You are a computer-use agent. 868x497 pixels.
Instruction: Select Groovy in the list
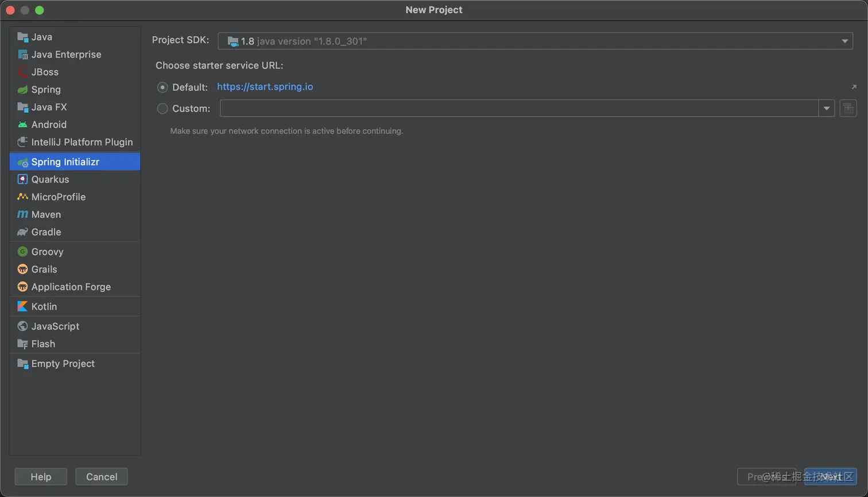(75, 252)
